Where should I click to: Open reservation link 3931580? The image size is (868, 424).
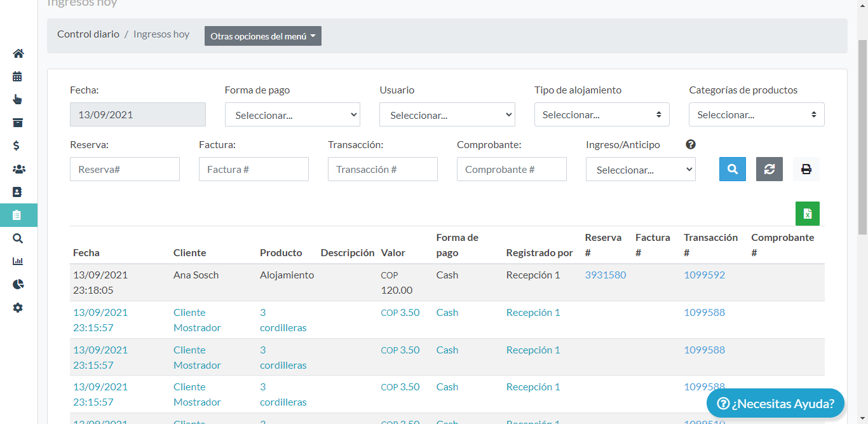tap(605, 275)
